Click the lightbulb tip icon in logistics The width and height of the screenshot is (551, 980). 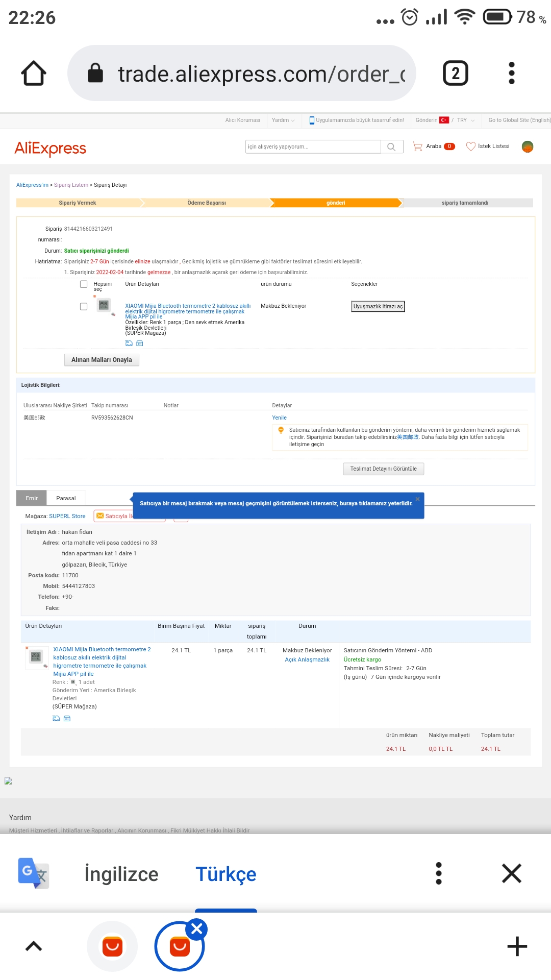281,430
